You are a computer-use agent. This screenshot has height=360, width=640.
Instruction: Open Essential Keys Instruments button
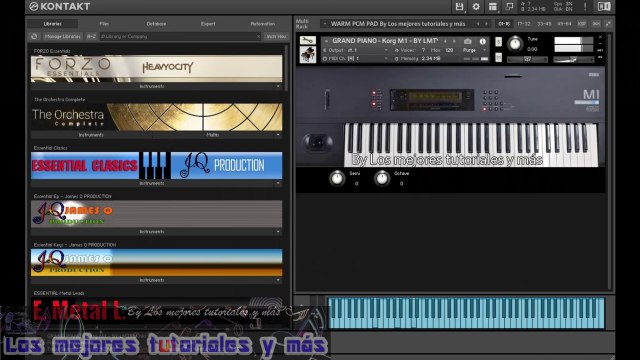(x=152, y=280)
